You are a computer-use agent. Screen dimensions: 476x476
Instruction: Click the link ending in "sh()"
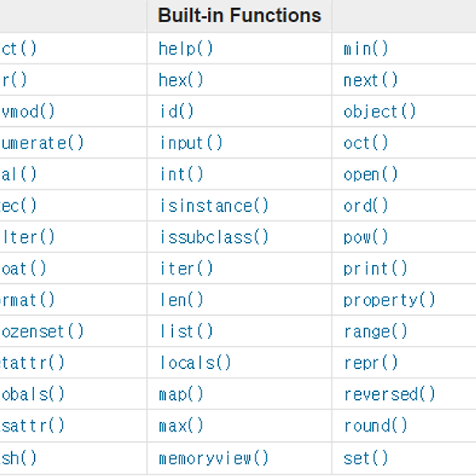point(18,459)
